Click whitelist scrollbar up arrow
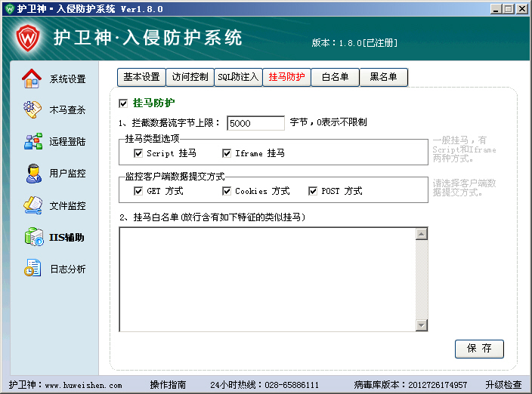Viewport: 532px width, 394px height. pos(422,234)
